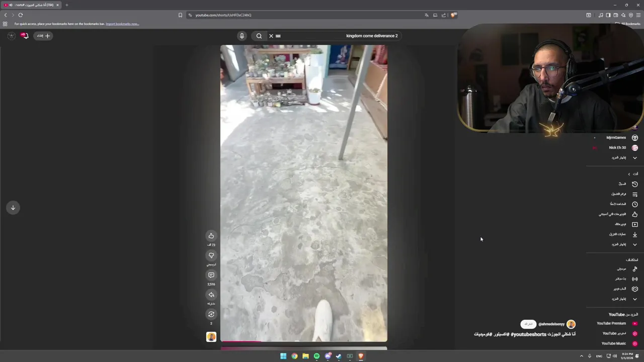The image size is (644, 362).
Task: Share the Short using the arrow icon
Action: pyautogui.click(x=211, y=295)
